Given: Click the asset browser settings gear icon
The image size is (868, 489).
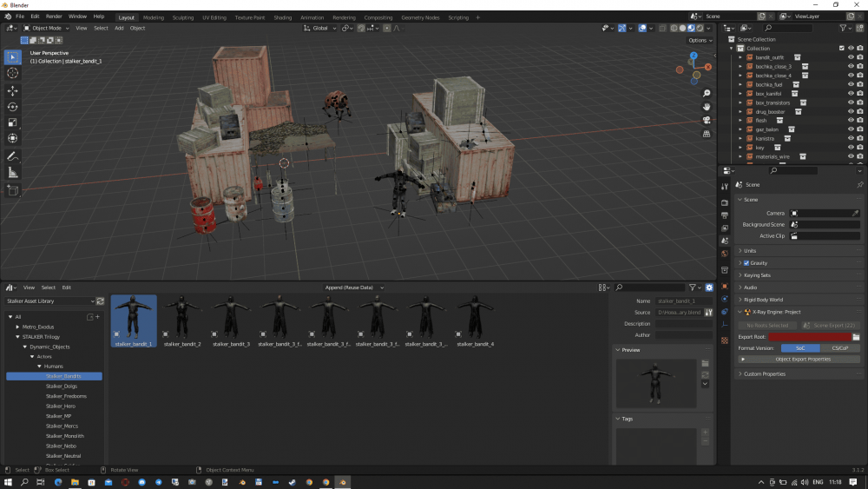Looking at the screenshot, I should [x=709, y=287].
